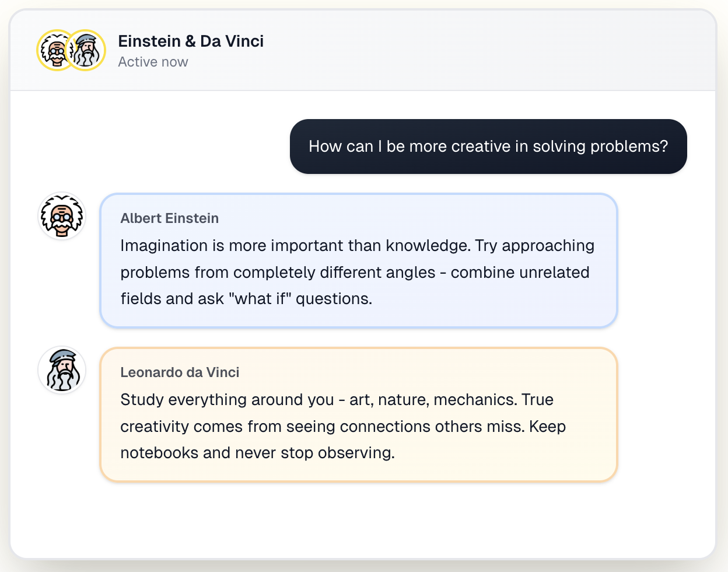This screenshot has width=728, height=572.
Task: Select the 'Albert Einstein' name label
Action: point(169,218)
